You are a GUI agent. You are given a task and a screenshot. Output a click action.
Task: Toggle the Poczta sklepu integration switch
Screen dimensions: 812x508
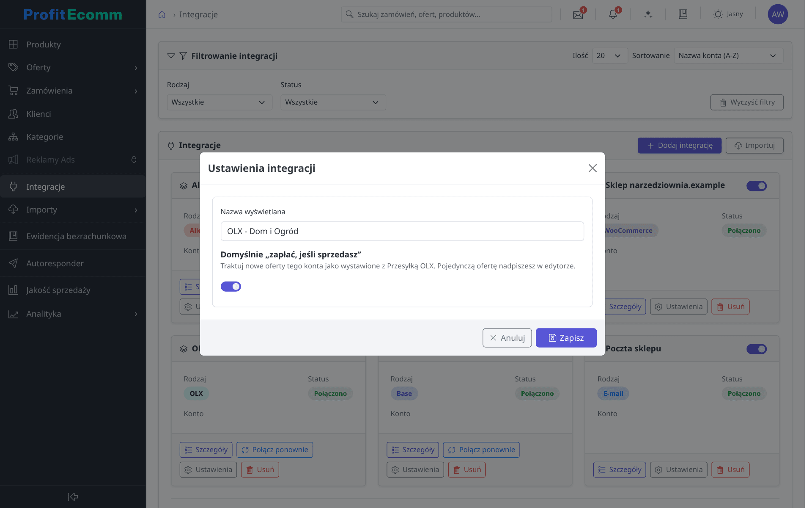coord(757,349)
